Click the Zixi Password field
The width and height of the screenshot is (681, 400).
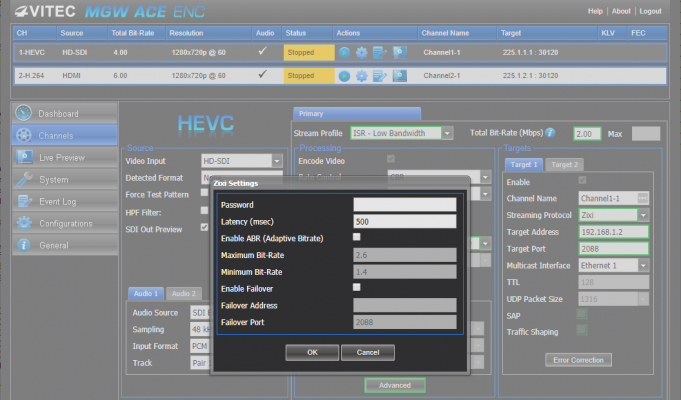[x=404, y=205]
